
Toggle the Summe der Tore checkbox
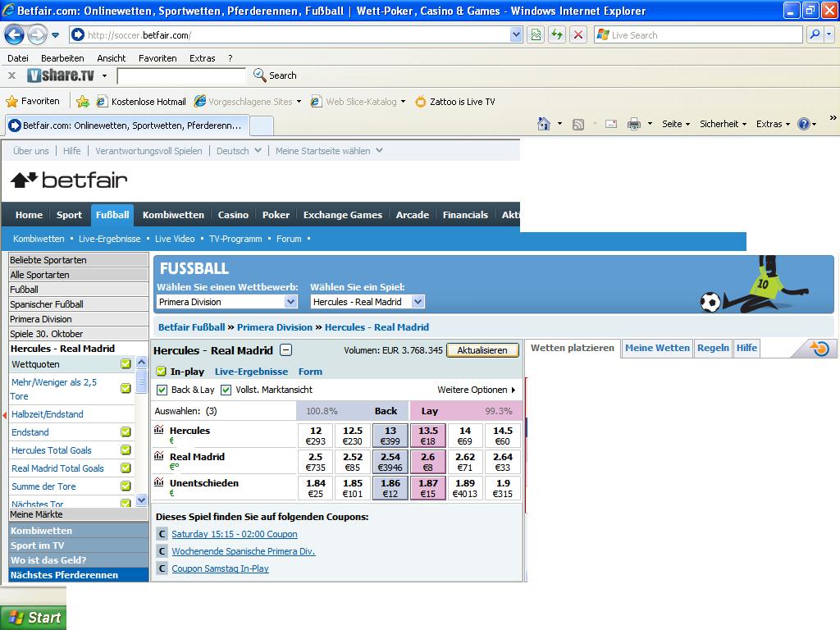[126, 486]
